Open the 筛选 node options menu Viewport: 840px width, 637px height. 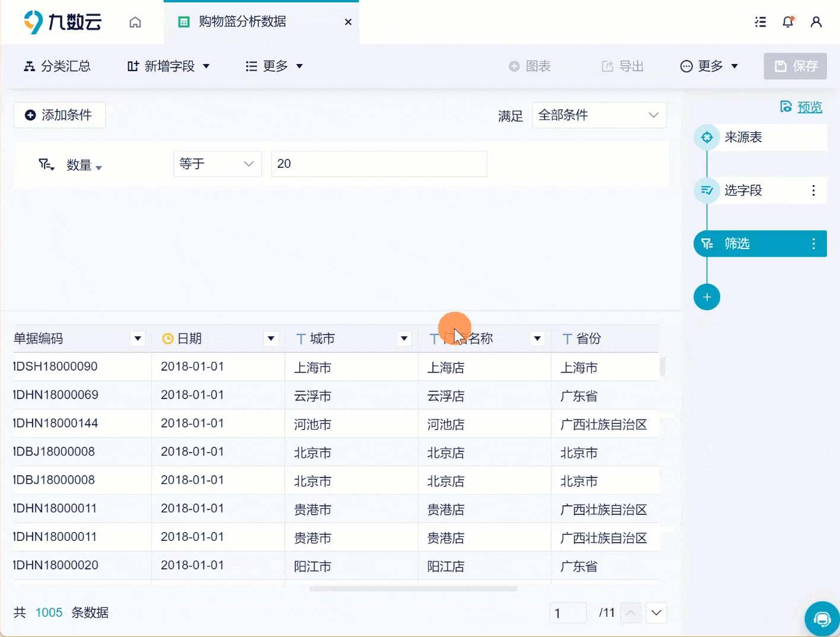813,243
